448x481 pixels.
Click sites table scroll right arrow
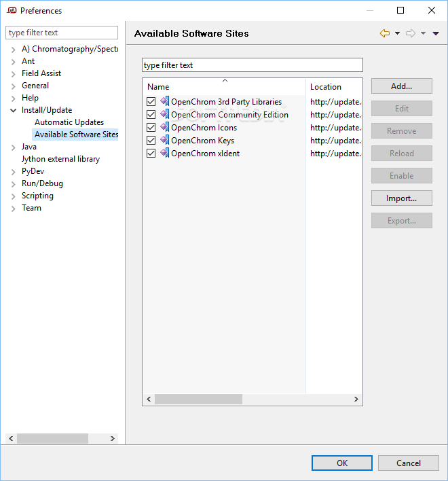coord(356,399)
